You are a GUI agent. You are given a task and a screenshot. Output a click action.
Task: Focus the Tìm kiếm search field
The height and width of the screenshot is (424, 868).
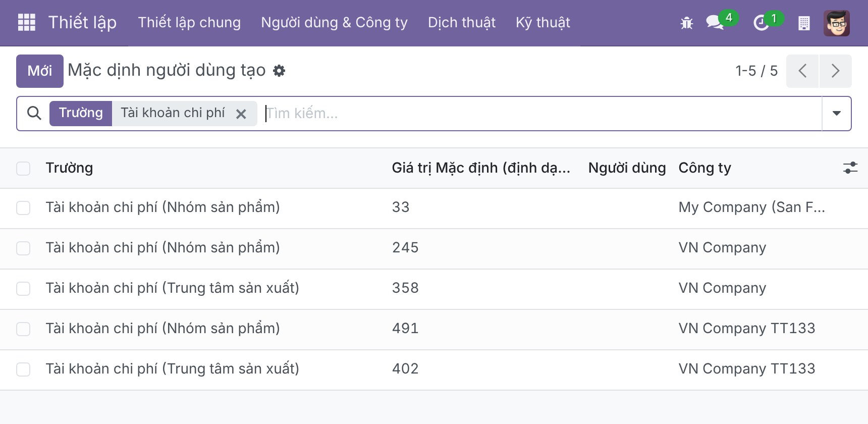tap(542, 113)
